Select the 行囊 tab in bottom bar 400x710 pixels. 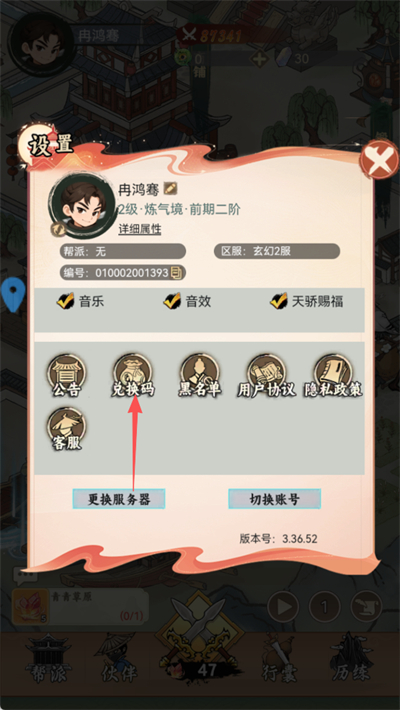tap(282, 660)
